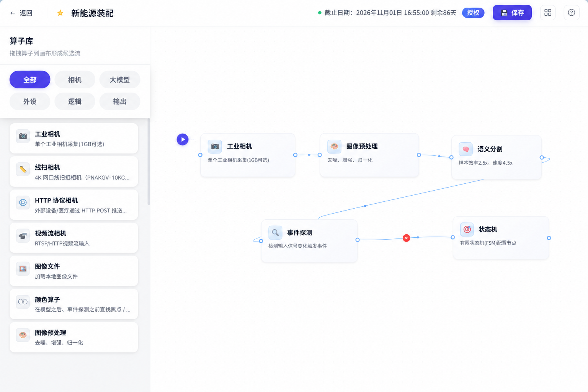Click target icon on 状态机 node
Image resolution: width=588 pixels, height=392 pixels.
[x=467, y=229]
